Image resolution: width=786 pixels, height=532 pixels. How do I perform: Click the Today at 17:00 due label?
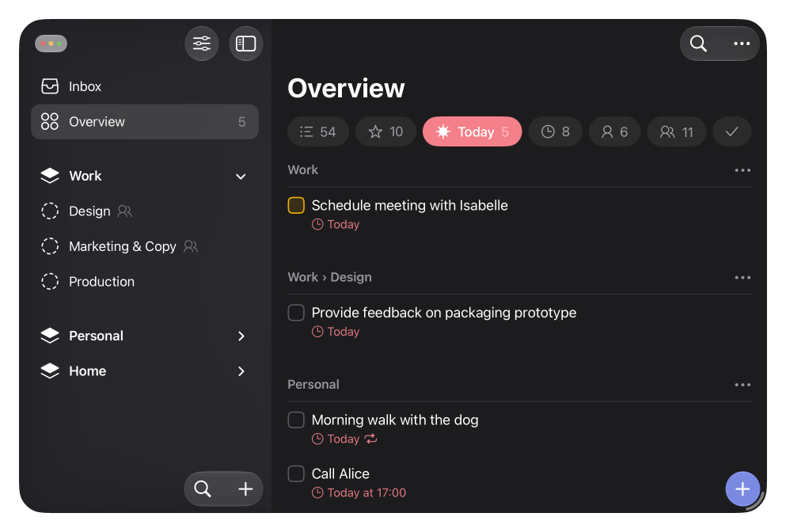(x=366, y=493)
